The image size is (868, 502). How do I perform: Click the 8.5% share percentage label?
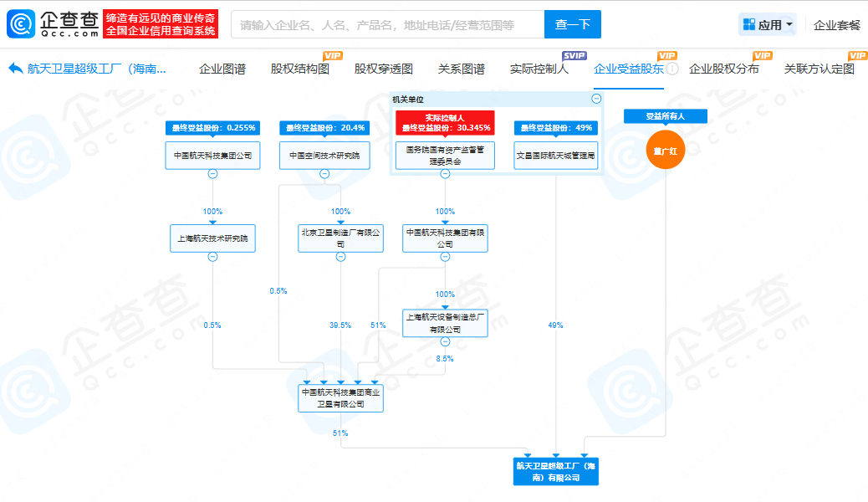(445, 359)
